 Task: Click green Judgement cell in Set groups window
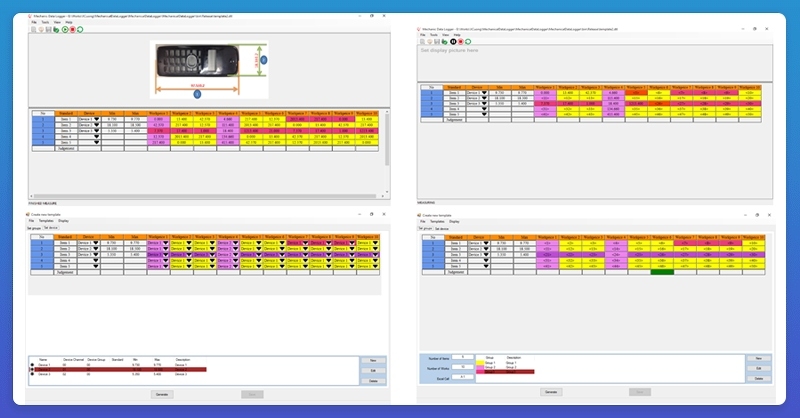[x=662, y=272]
